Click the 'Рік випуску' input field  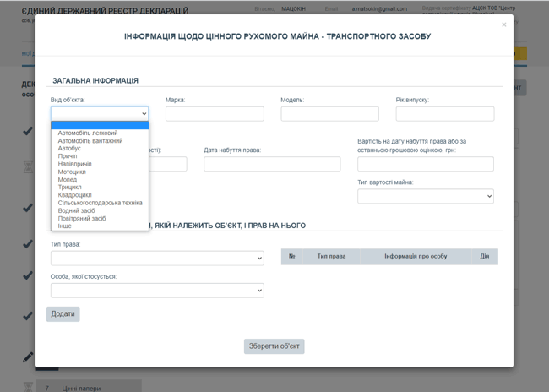pyautogui.click(x=444, y=113)
